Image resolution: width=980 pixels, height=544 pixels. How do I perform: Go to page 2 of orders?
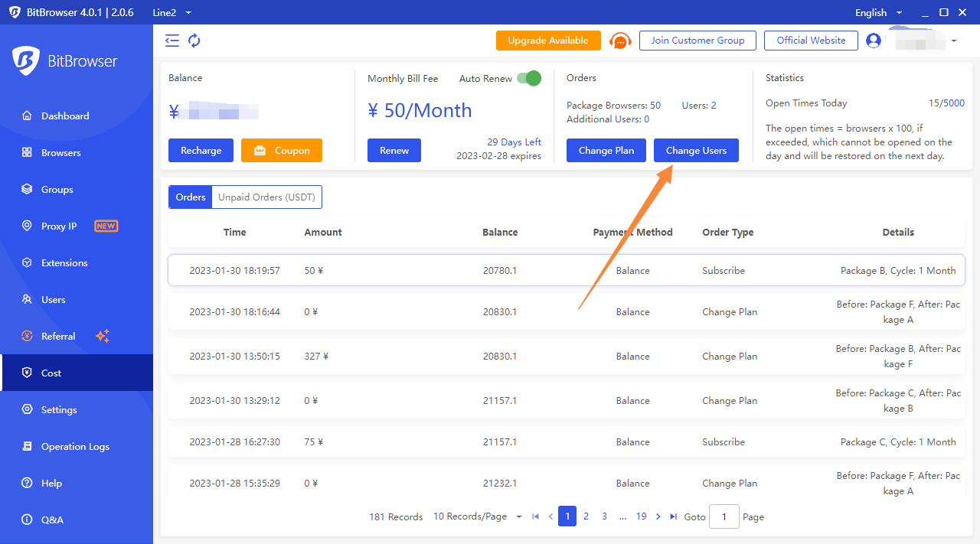click(586, 516)
